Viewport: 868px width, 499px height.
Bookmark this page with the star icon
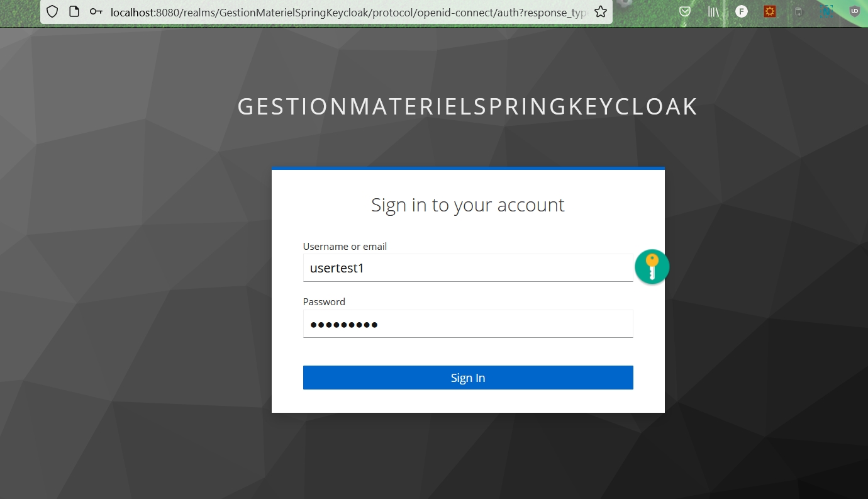[601, 11]
